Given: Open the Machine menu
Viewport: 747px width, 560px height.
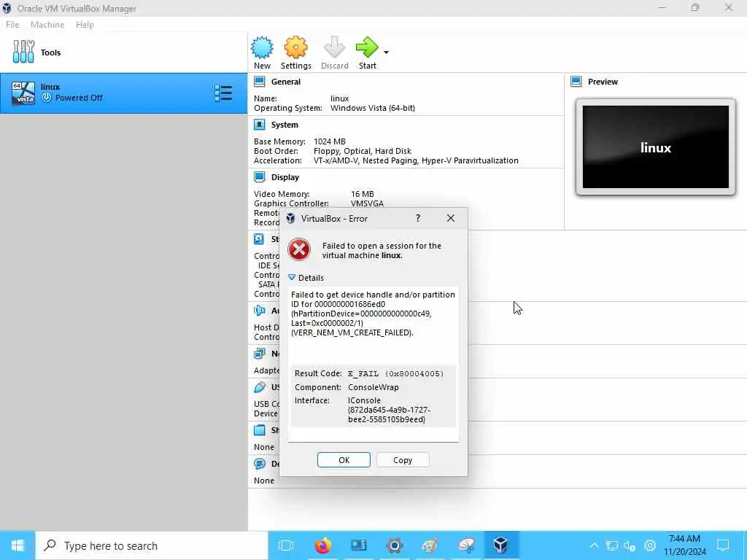Looking at the screenshot, I should pyautogui.click(x=47, y=25).
